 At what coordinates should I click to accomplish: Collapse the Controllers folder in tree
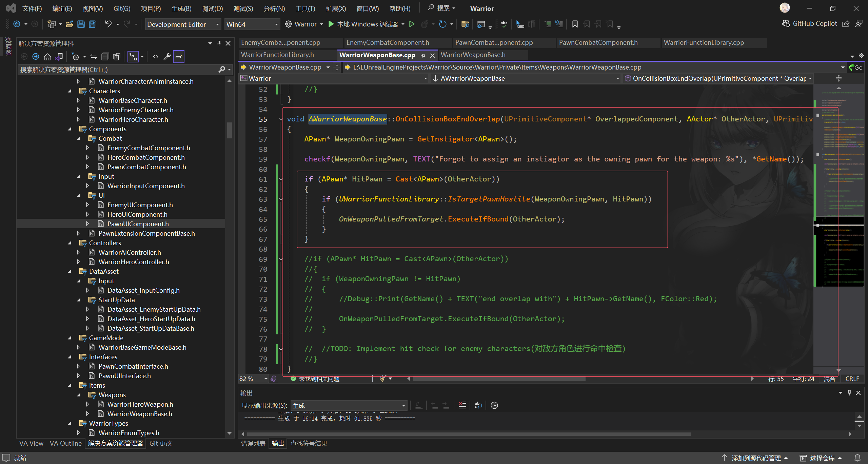pyautogui.click(x=70, y=243)
